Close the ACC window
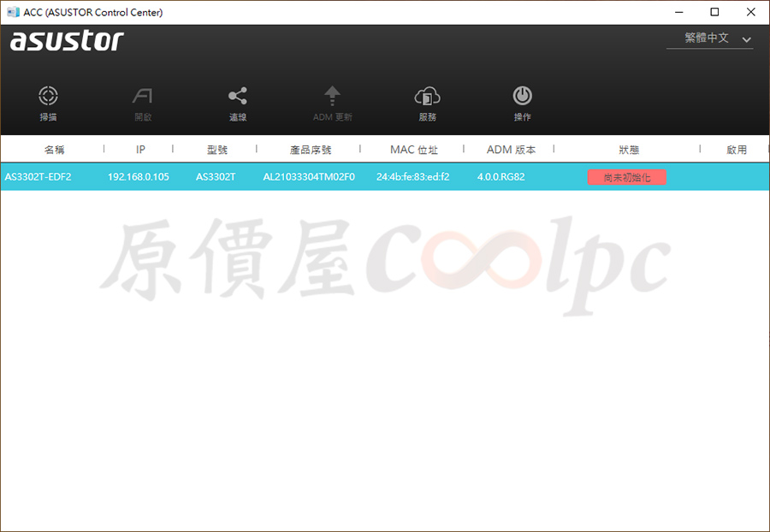Screen dimensions: 770x532 [x=751, y=12]
